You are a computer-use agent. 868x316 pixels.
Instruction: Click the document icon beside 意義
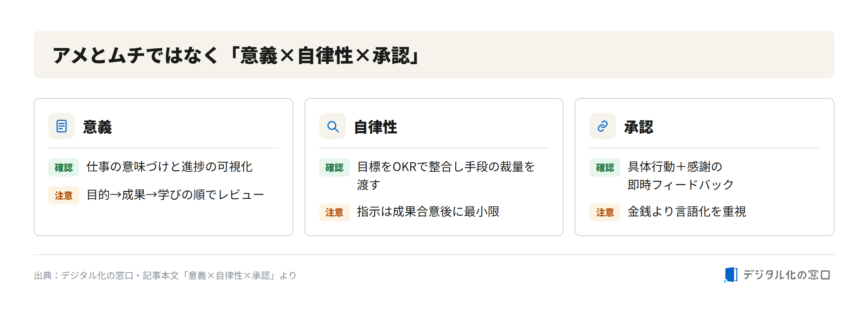click(x=62, y=126)
